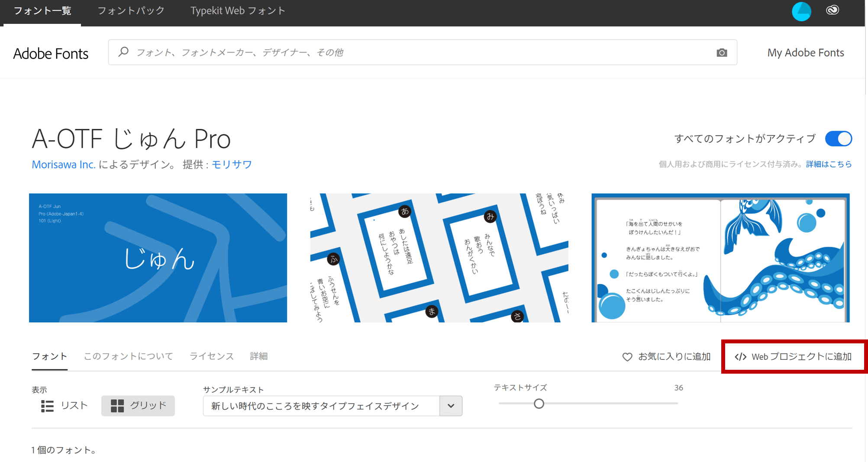This screenshot has height=462, width=868.
Task: Click the モリサワ foundry link
Action: tap(231, 165)
